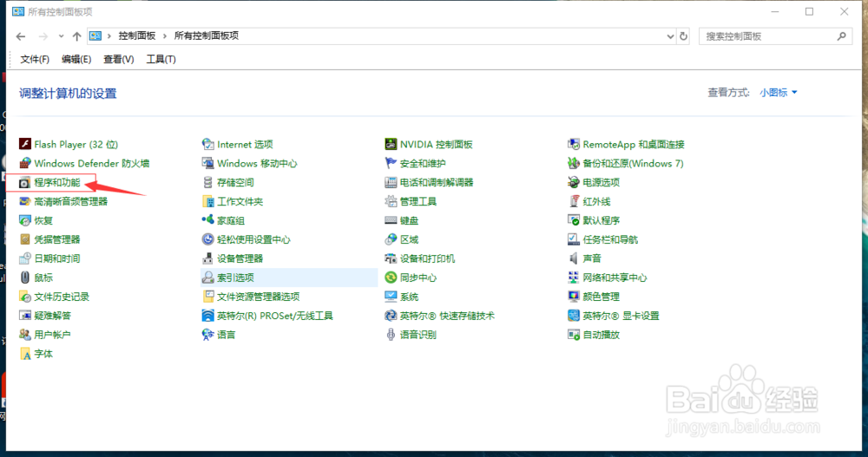Open the 文件(F) menu

click(35, 59)
